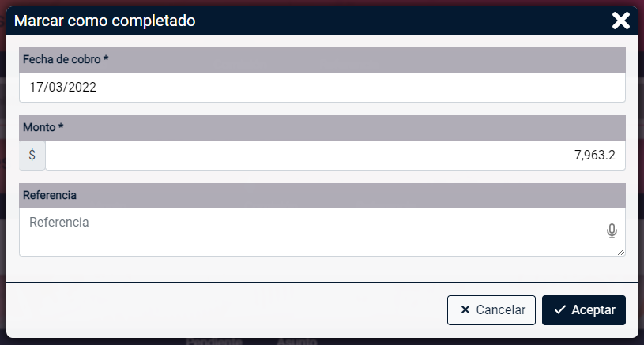
Task: Close the Marcar como completado dialog
Action: pos(620,21)
